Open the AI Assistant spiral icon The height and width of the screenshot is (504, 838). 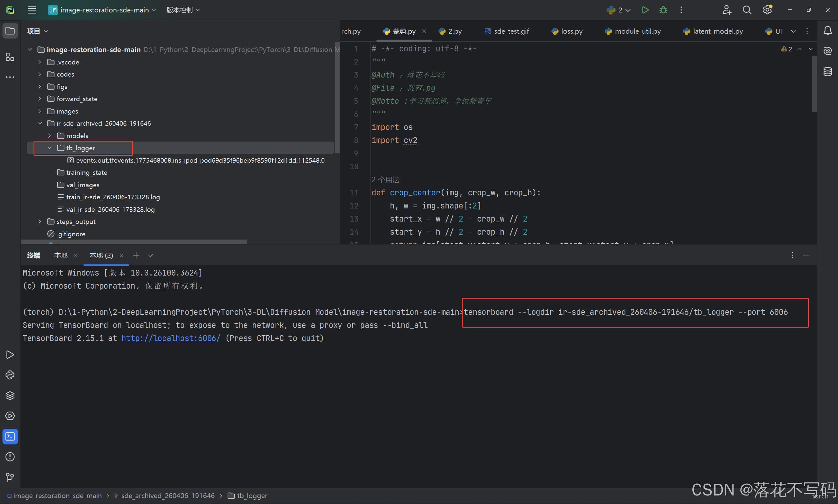pos(828,51)
